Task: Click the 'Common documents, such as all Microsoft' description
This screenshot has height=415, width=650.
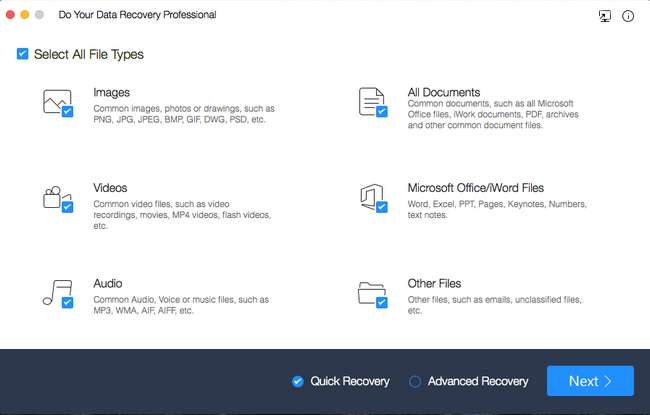Action: click(x=493, y=114)
